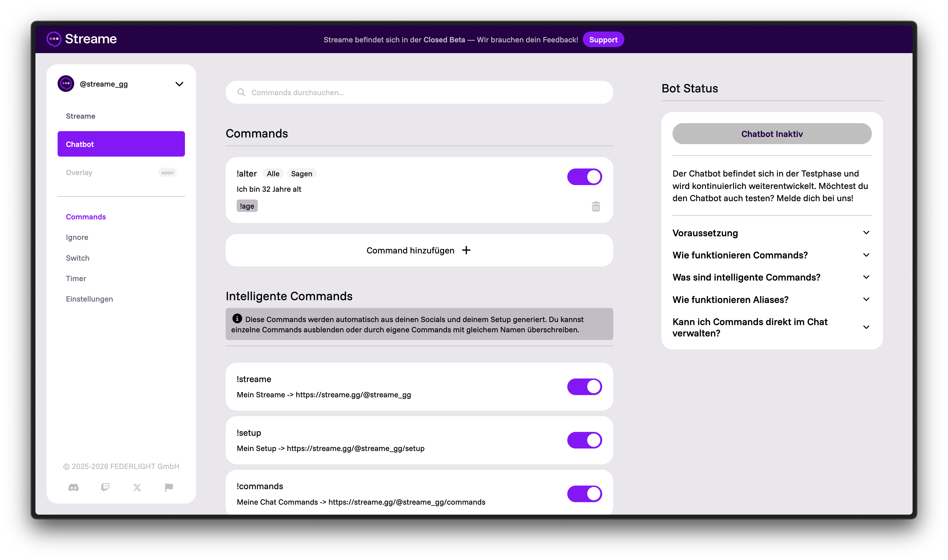Viewport: 948px width, 560px height.
Task: Click 'Command hinzufügen' to add command
Action: (419, 251)
